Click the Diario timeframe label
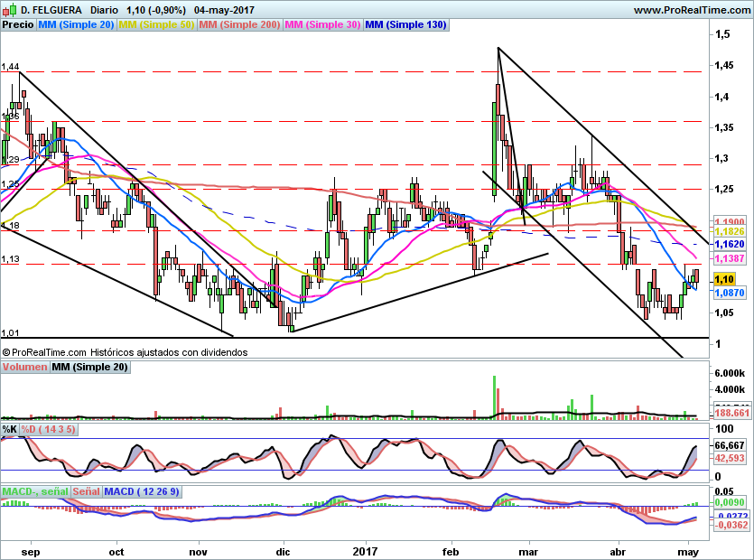The image size is (754, 560). coord(105,10)
